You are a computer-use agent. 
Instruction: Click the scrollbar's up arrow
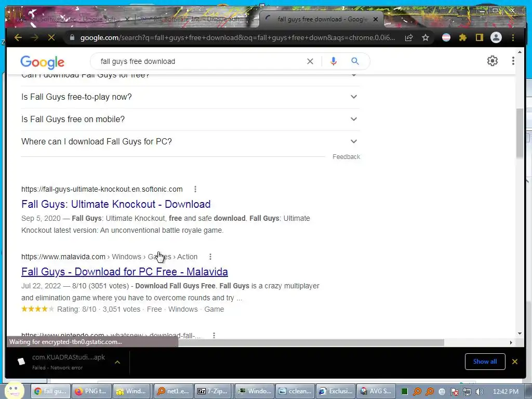pyautogui.click(x=520, y=52)
